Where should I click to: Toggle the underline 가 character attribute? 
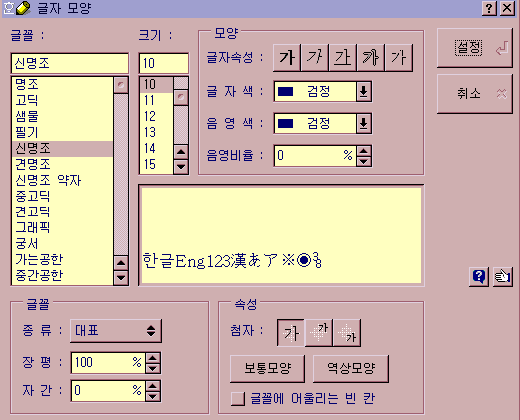pyautogui.click(x=343, y=57)
